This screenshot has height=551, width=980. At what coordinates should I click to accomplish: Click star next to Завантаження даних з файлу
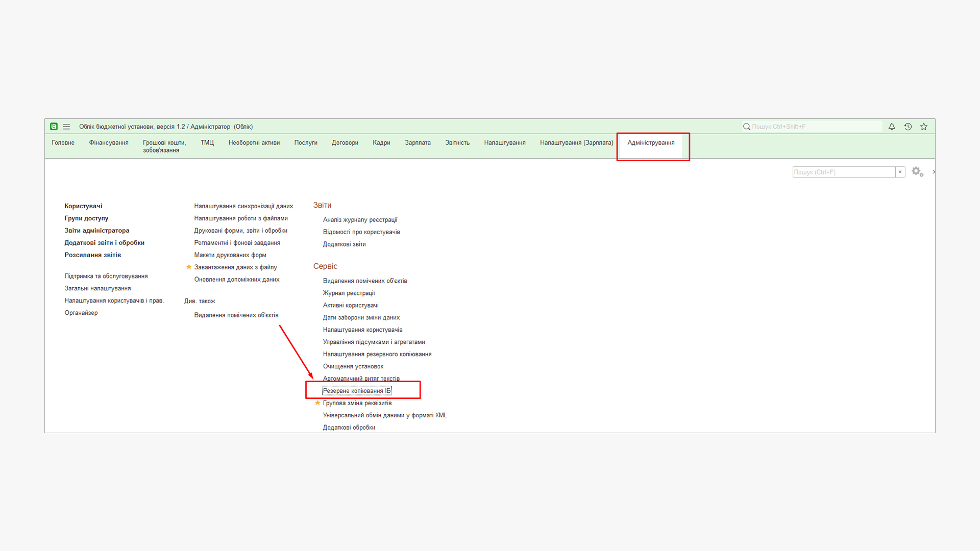pyautogui.click(x=189, y=267)
